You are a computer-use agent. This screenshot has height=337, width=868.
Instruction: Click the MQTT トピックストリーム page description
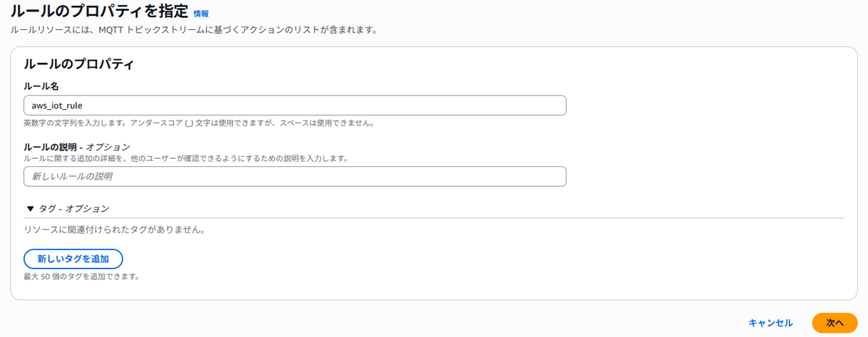[193, 30]
